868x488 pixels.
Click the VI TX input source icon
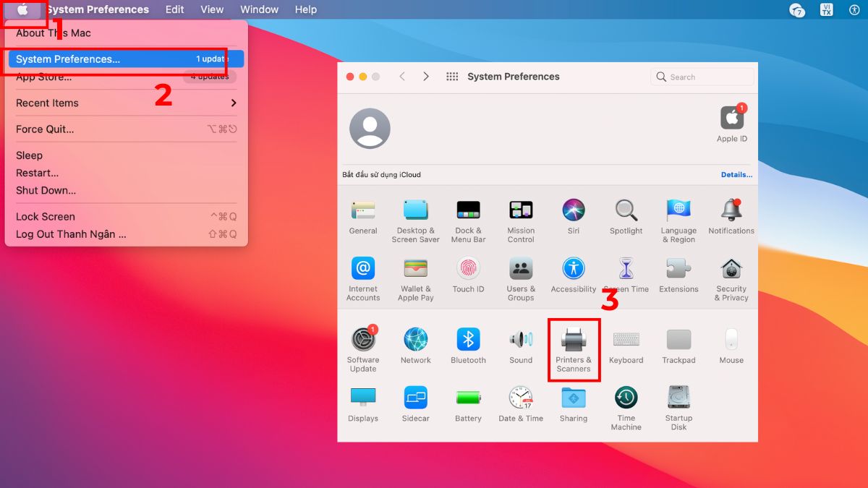click(x=826, y=9)
